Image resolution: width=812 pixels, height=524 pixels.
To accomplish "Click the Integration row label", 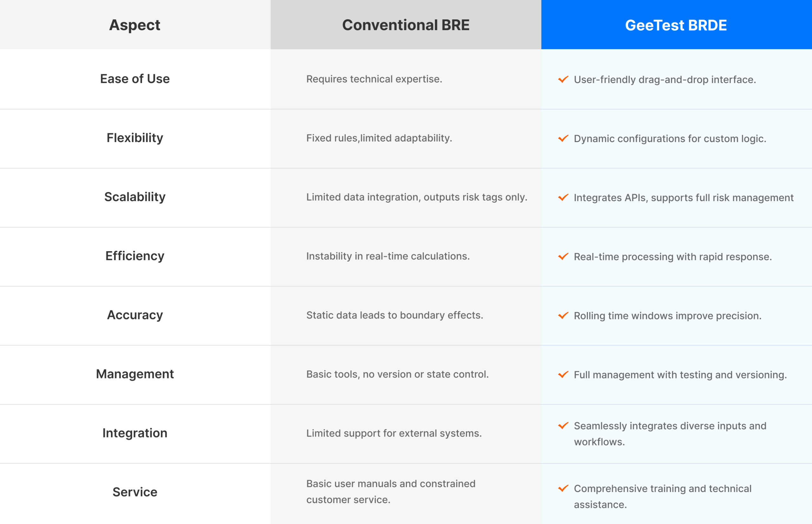I will pos(135,433).
